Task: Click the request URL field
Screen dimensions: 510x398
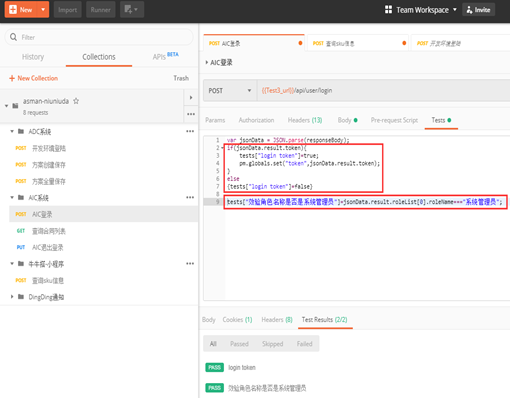Action: click(x=383, y=90)
